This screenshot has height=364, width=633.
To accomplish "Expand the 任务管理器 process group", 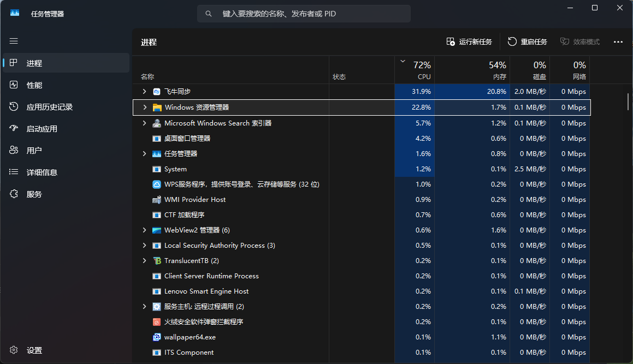I will [145, 154].
